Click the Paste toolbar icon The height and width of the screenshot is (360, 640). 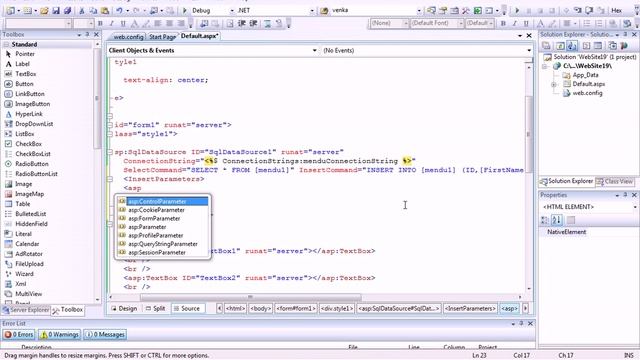coord(105,10)
